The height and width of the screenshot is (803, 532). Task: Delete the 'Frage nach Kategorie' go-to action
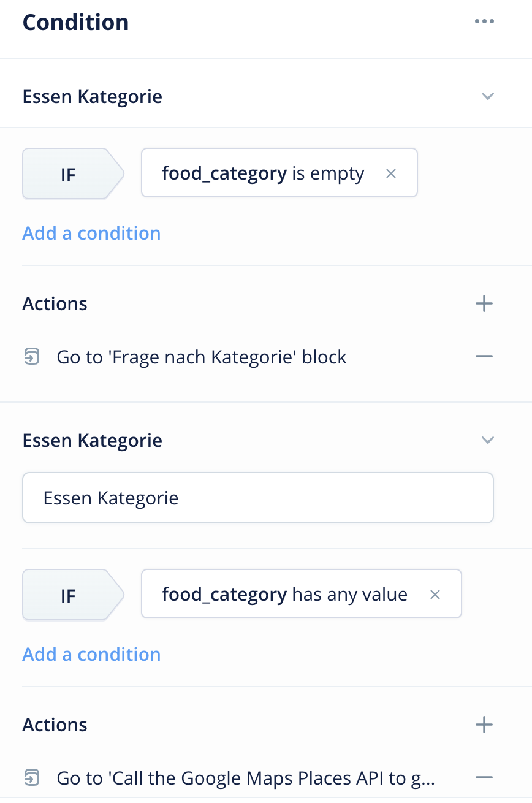coord(484,356)
